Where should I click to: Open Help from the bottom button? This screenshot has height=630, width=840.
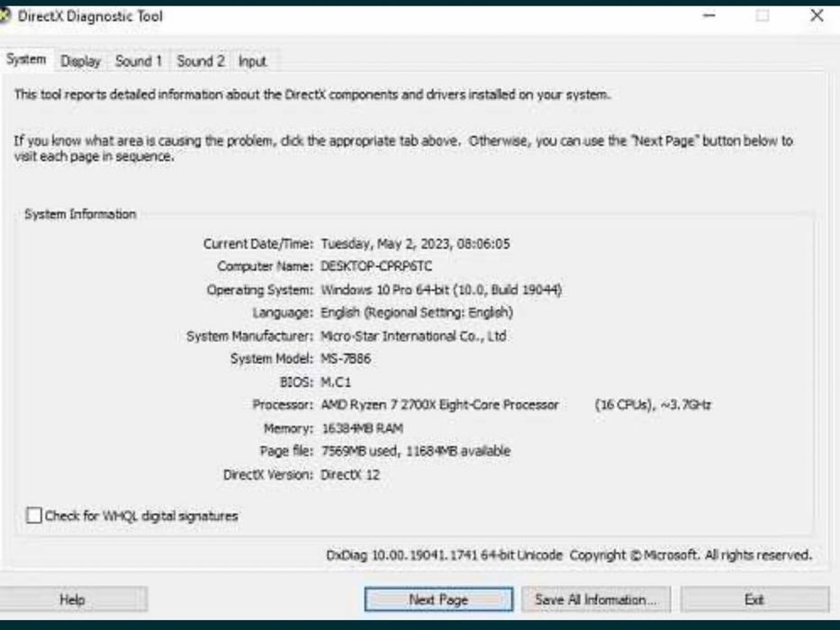tap(72, 599)
